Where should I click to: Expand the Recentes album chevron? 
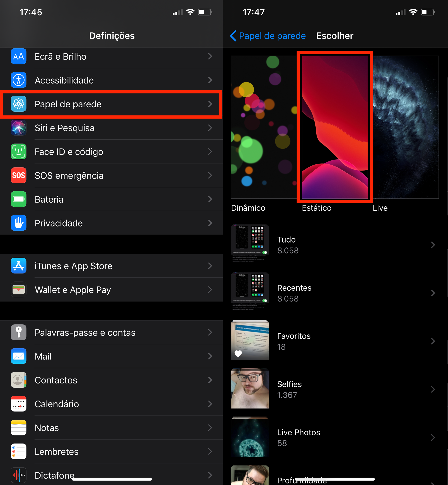click(x=433, y=293)
